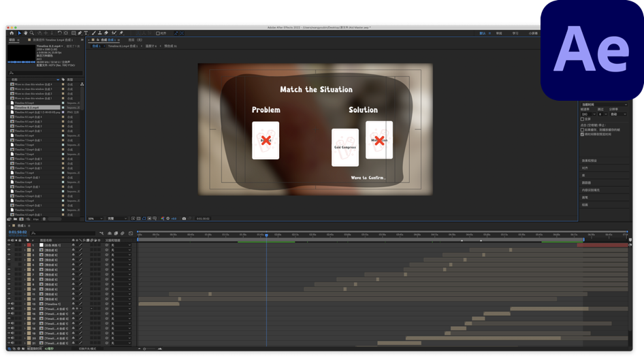The width and height of the screenshot is (644, 358).
Task: Click the reset exposure icon below viewer
Action: tap(168, 219)
